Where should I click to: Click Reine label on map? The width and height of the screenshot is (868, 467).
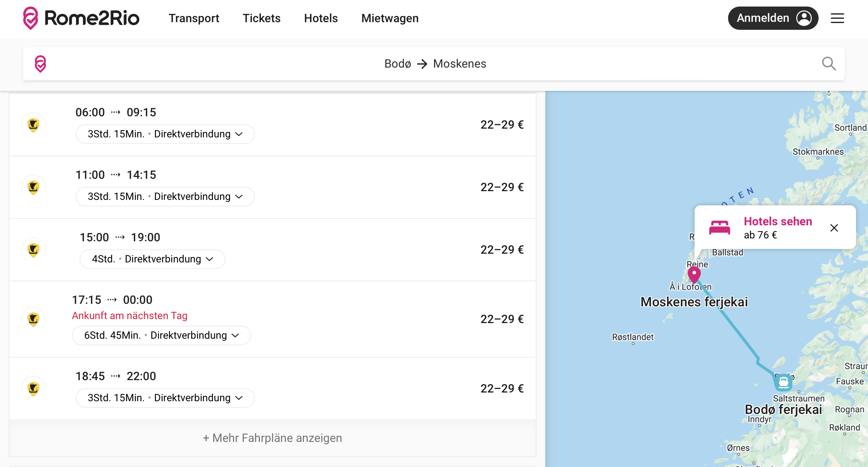[x=697, y=264]
